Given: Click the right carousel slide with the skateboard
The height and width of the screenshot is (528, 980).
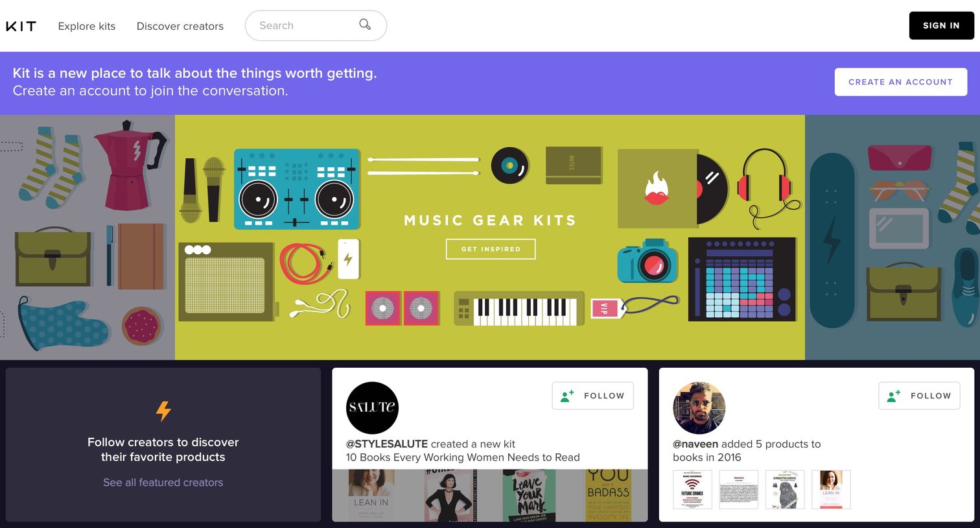Looking at the screenshot, I should [892, 237].
